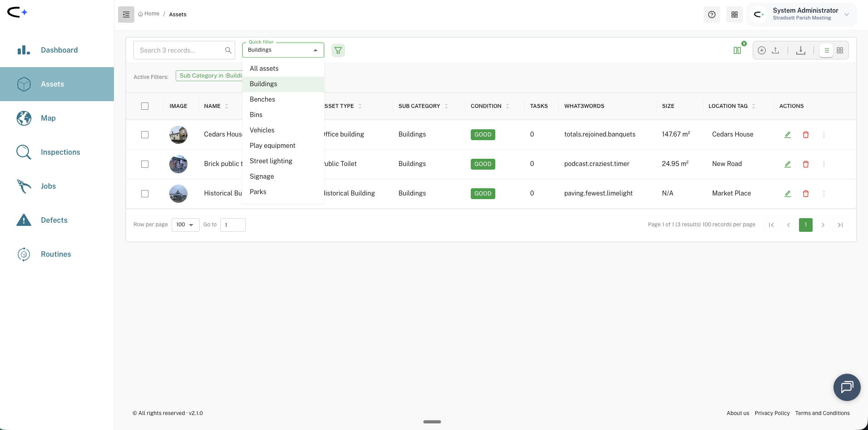Open the Jobs tools icon
This screenshot has height=430, width=868.
(x=24, y=186)
